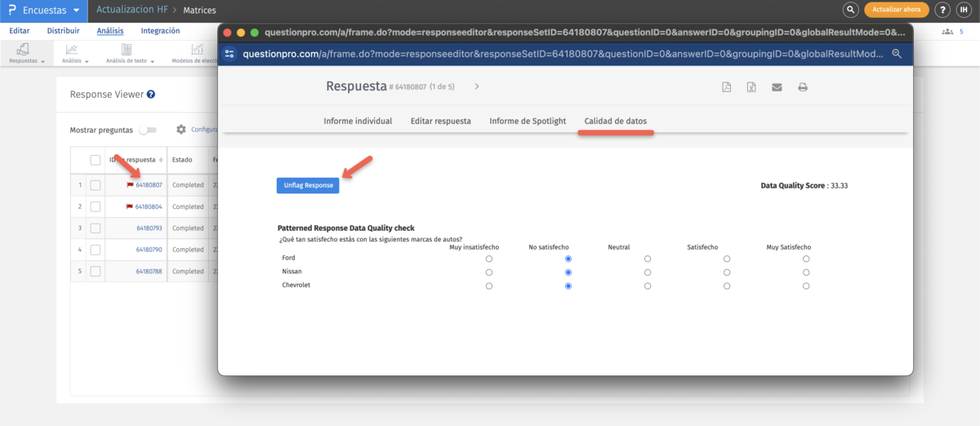Click the questionpro.com address bar URL
Image resolution: width=980 pixels, height=426 pixels.
562,54
